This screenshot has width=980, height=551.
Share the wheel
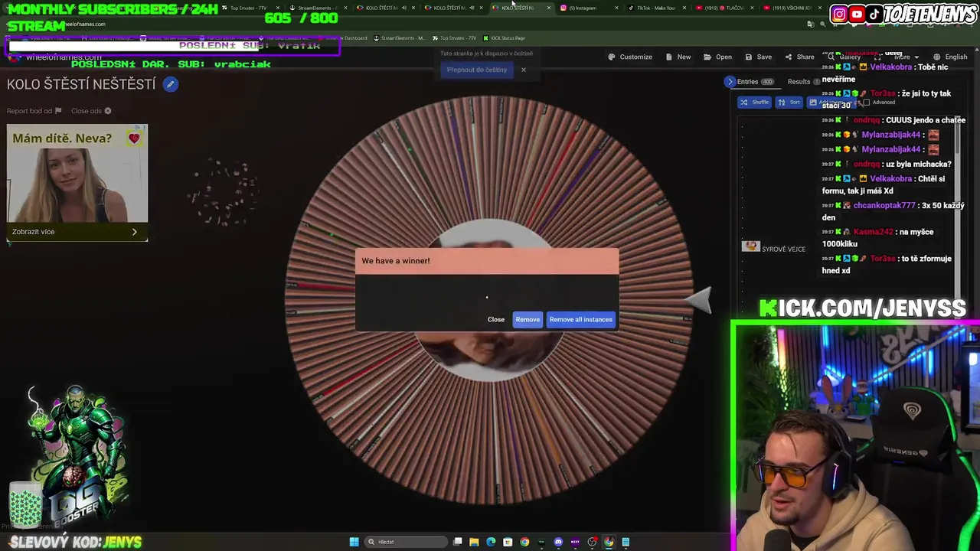point(799,57)
